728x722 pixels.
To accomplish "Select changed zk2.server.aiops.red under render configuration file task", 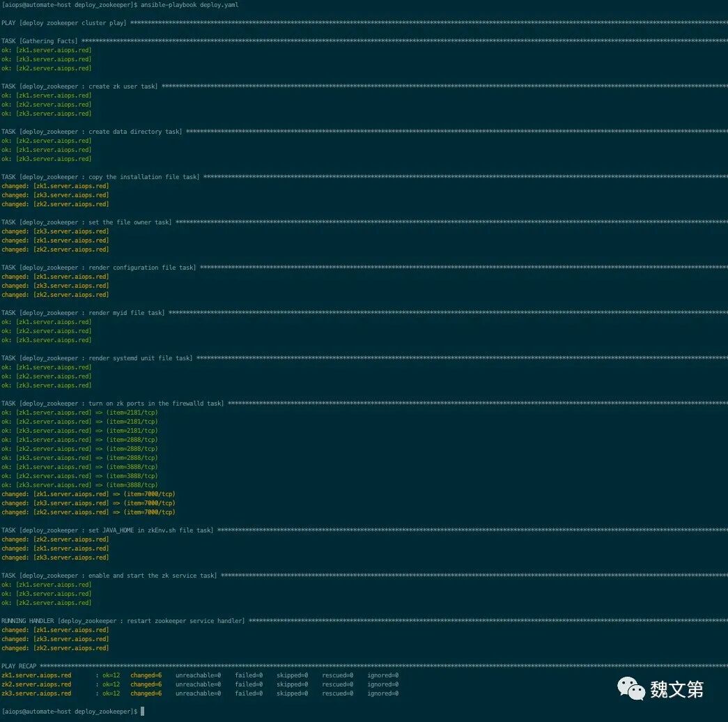I will point(55,295).
